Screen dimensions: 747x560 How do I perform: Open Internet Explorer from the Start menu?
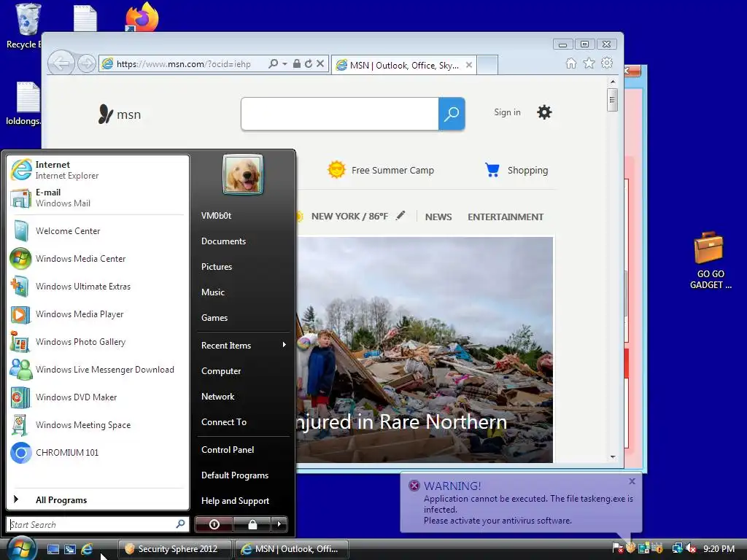click(98, 170)
